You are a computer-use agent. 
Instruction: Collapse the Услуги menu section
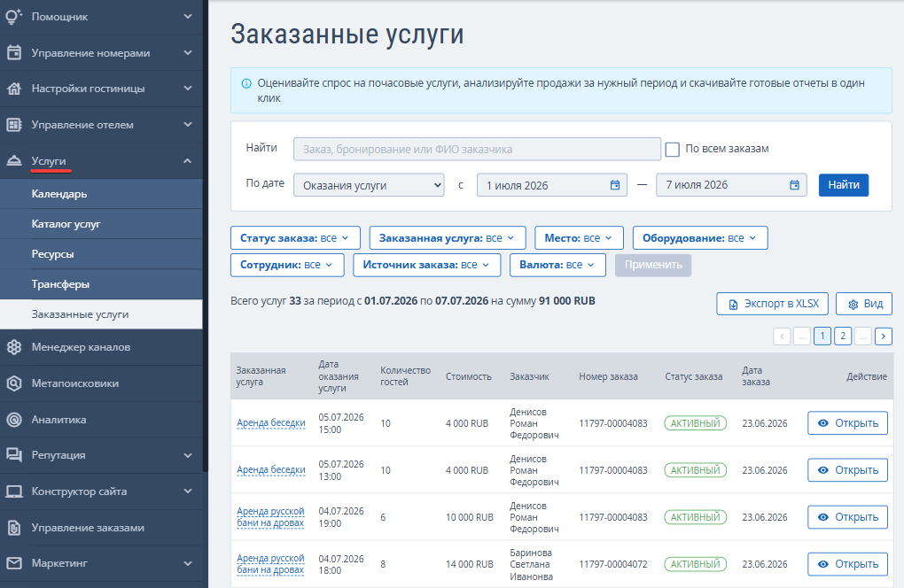click(x=187, y=161)
